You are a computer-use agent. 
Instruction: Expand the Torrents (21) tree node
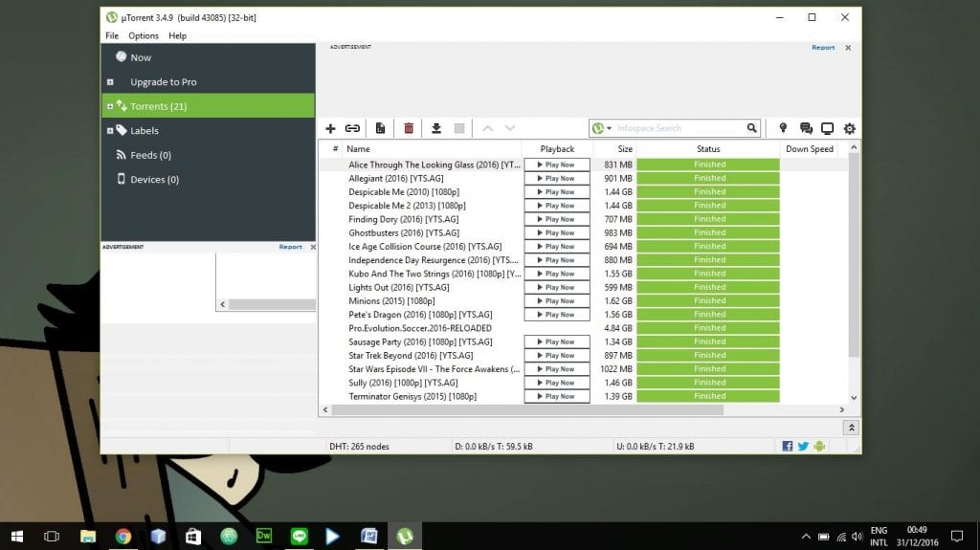click(110, 106)
